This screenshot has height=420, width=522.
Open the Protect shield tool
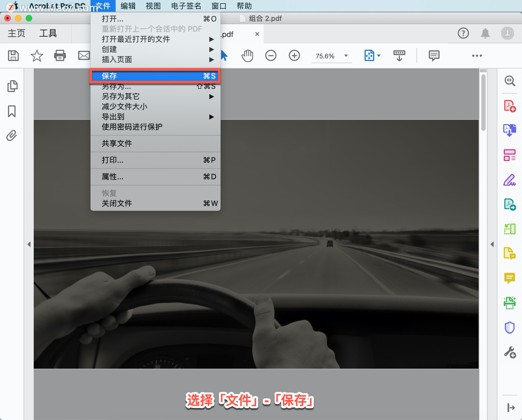click(509, 328)
